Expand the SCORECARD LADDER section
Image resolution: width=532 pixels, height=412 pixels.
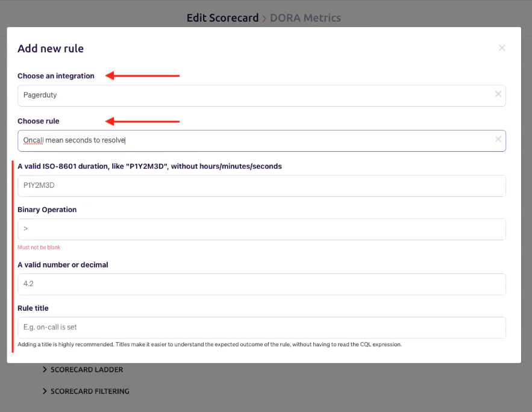(83, 370)
